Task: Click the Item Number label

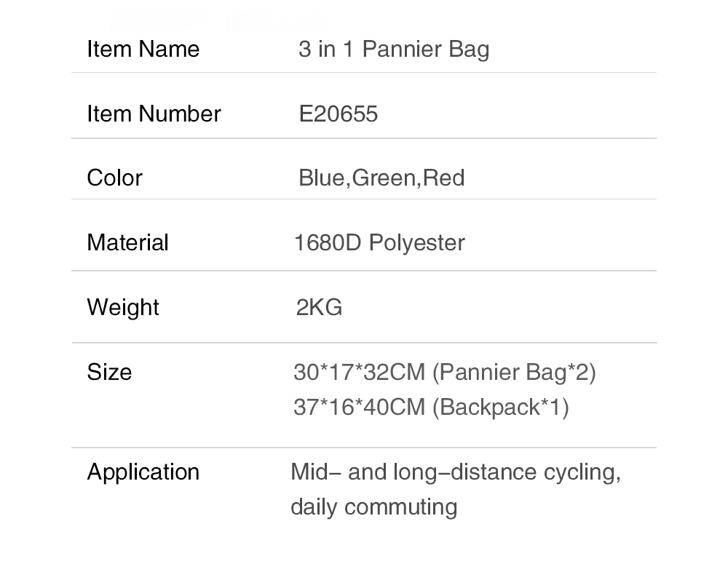Action: tap(154, 114)
